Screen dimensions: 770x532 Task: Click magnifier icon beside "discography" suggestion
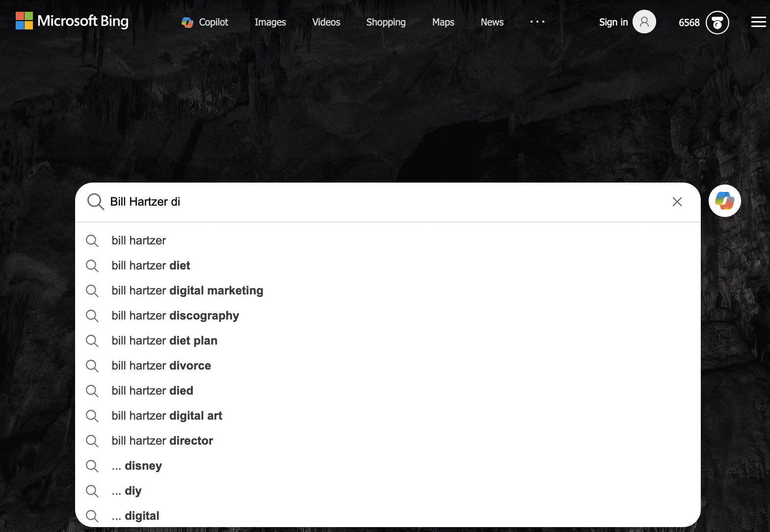tap(92, 316)
